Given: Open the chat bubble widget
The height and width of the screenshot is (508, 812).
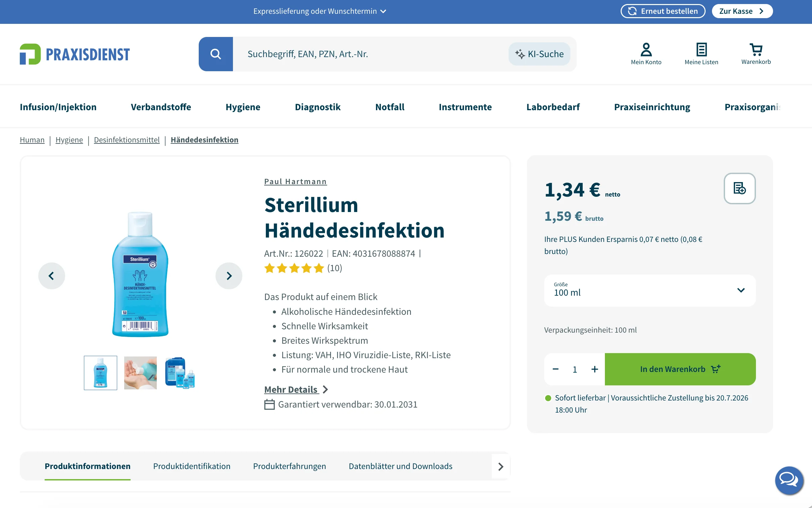Looking at the screenshot, I should [789, 480].
